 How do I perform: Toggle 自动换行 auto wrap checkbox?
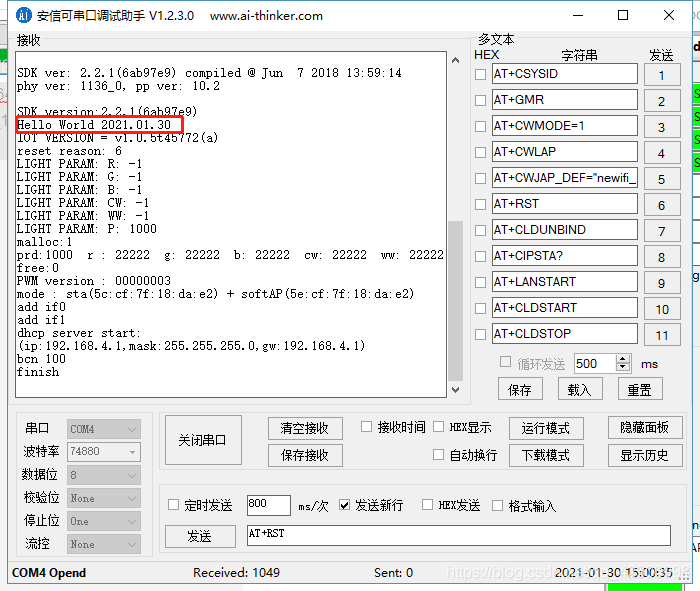pyautogui.click(x=438, y=454)
